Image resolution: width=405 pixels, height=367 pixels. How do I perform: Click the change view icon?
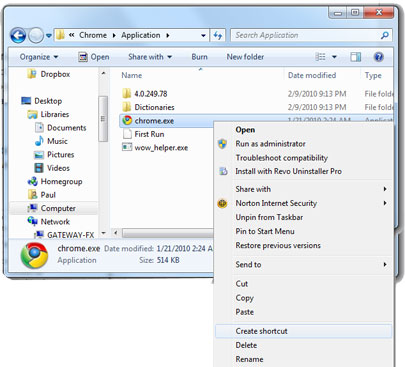[x=321, y=57]
